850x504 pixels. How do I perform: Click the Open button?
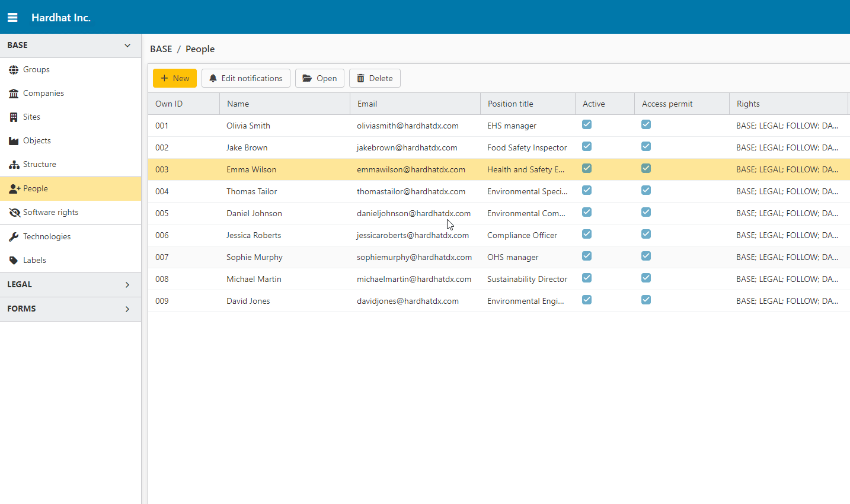[319, 78]
